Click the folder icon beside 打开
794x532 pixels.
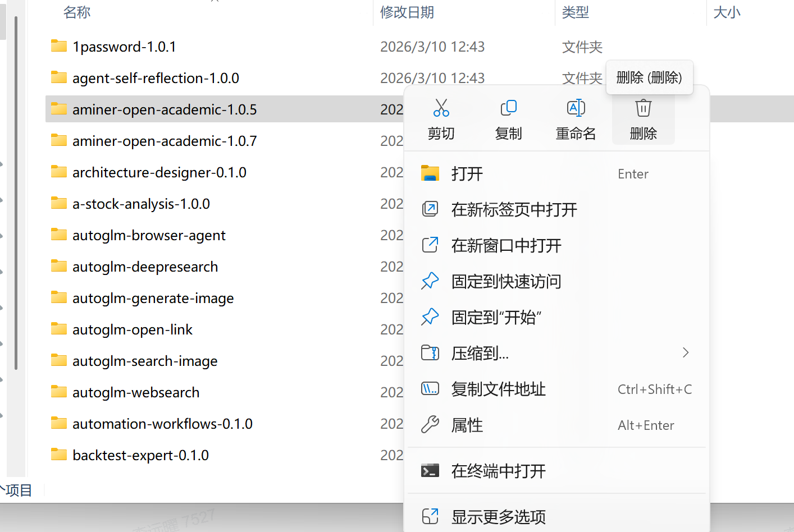[x=430, y=173]
